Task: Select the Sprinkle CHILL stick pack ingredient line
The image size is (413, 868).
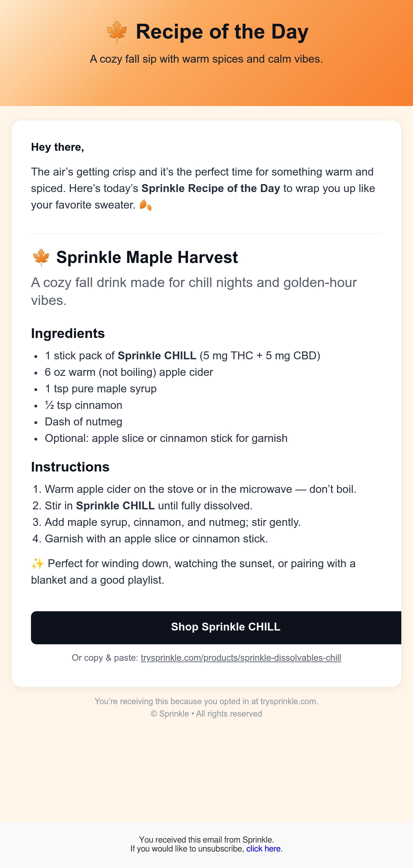Action: 182,356
